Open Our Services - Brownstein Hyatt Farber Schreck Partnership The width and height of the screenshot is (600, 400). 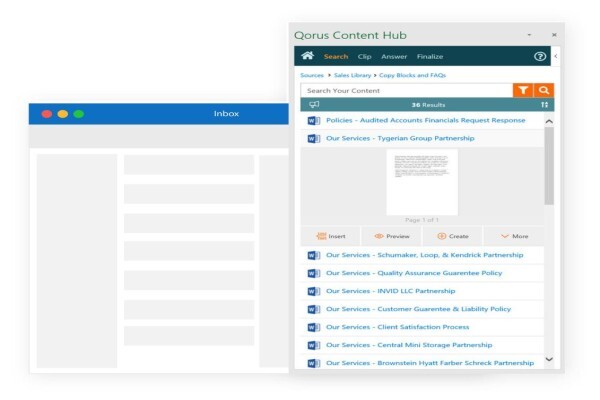pyautogui.click(x=430, y=363)
